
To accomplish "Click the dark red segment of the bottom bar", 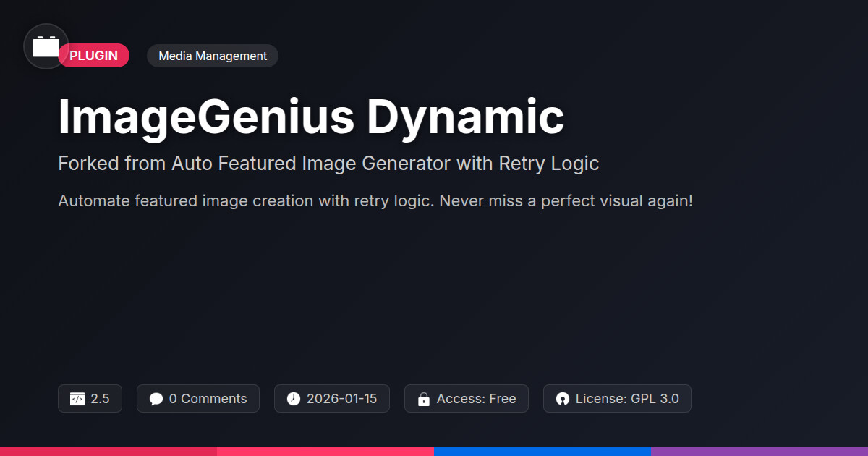I will 109,451.
